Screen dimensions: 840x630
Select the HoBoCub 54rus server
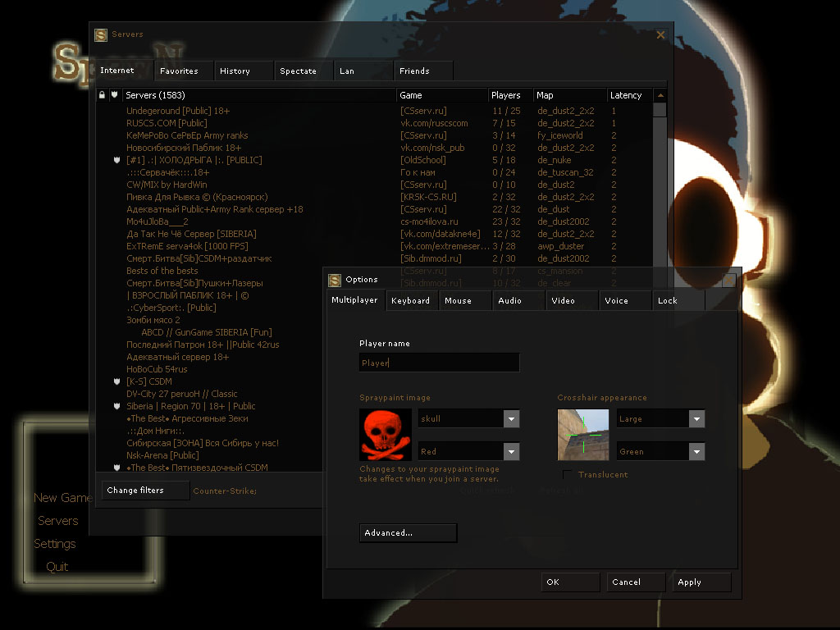click(x=157, y=370)
